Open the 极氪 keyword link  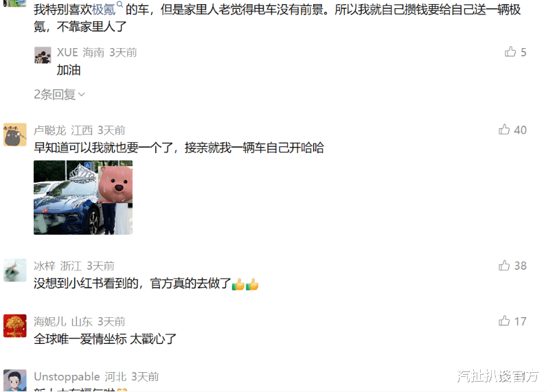tap(104, 10)
